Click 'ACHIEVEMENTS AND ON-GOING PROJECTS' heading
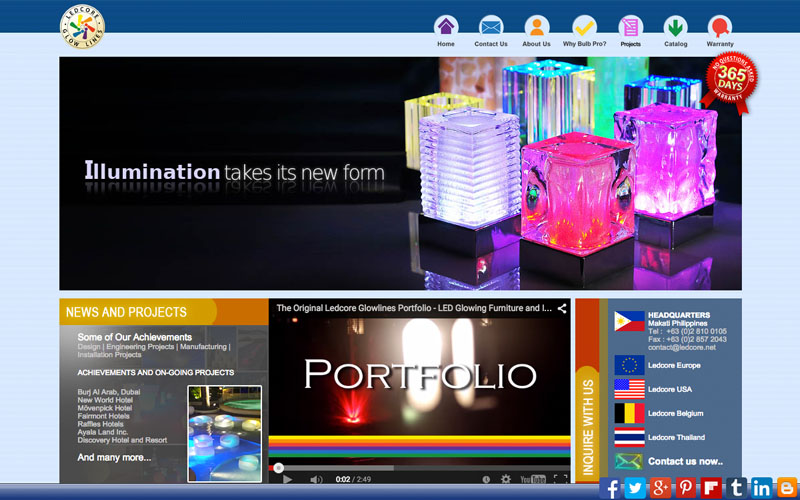 click(x=156, y=372)
